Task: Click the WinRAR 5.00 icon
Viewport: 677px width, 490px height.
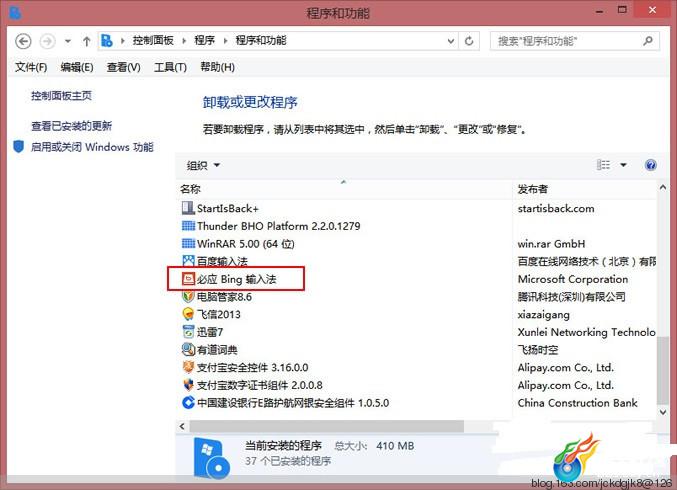Action: tap(188, 243)
